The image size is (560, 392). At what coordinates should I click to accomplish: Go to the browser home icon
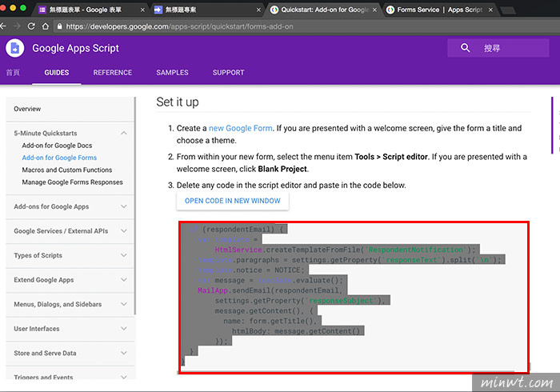tap(46, 26)
